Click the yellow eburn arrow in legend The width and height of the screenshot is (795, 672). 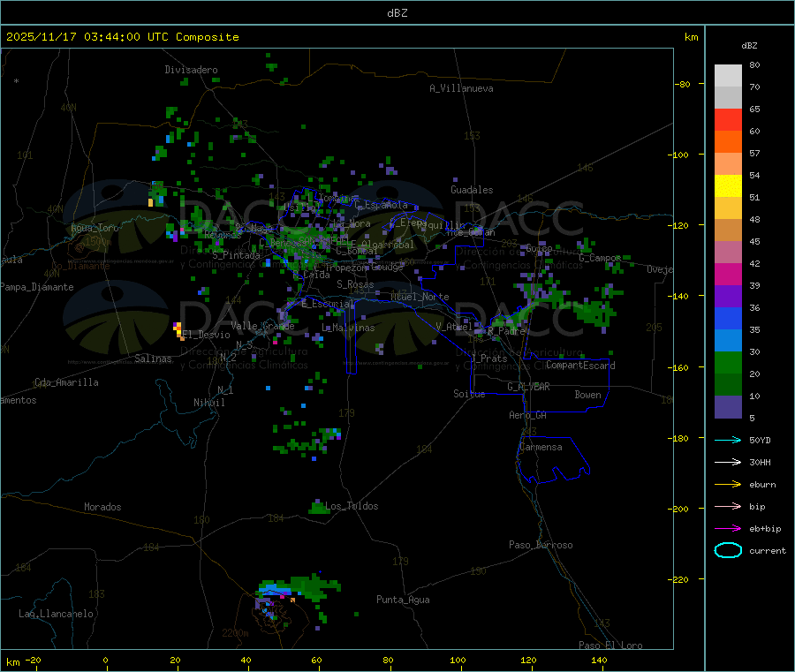pyautogui.click(x=728, y=485)
